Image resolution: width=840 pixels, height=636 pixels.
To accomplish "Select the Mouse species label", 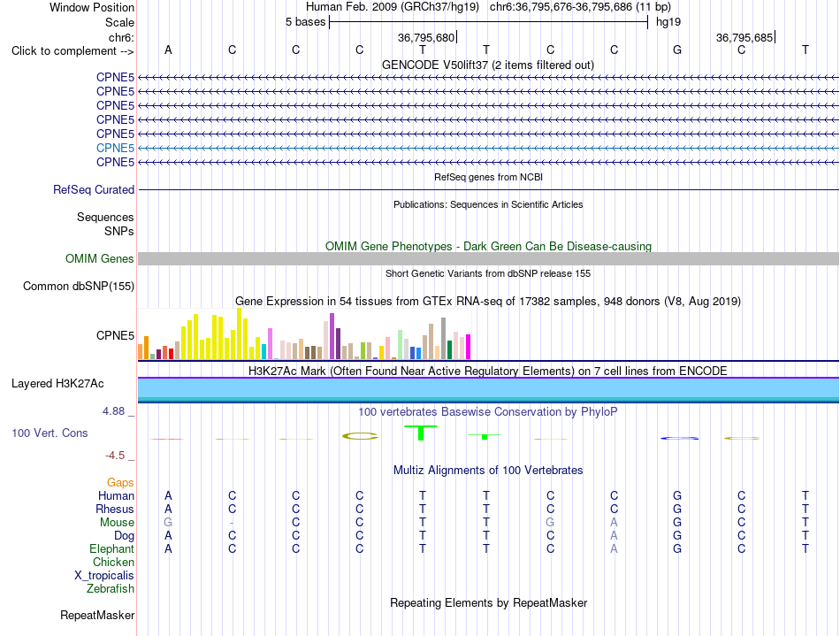I will pyautogui.click(x=117, y=523).
